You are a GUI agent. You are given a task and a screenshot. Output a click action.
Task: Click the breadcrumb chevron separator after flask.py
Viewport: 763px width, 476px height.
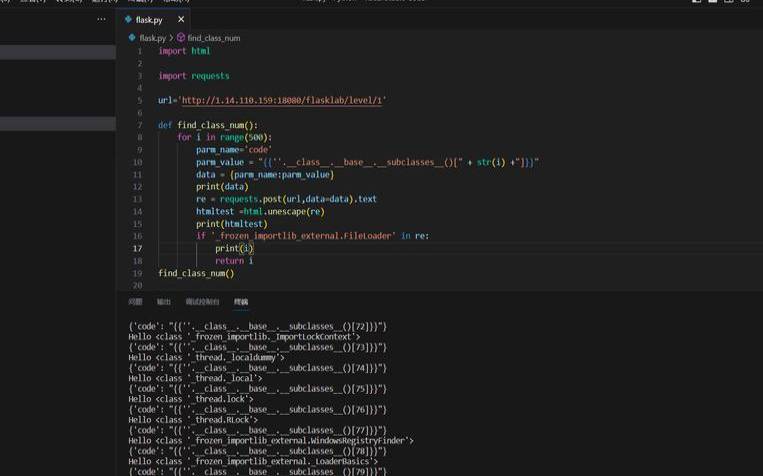171,38
